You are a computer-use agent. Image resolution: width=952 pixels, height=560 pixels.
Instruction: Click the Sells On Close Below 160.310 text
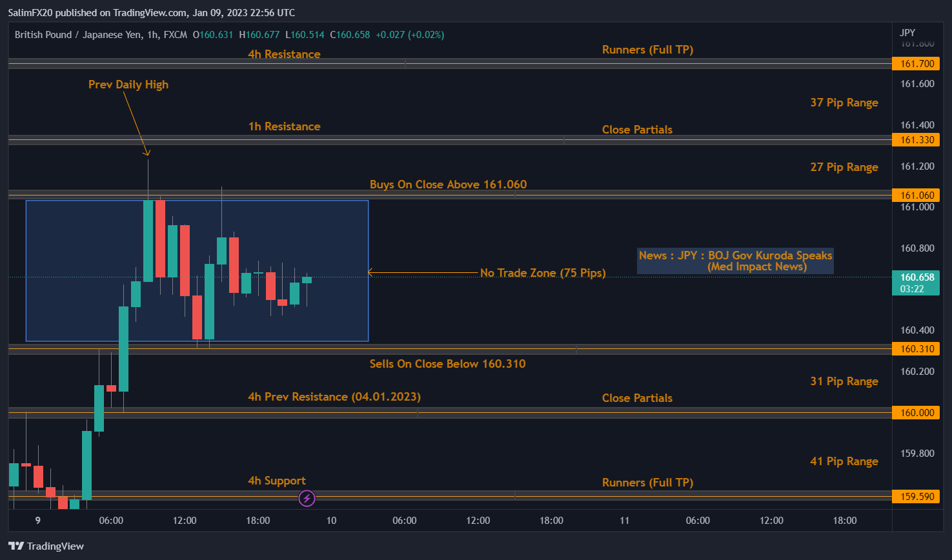(x=447, y=364)
